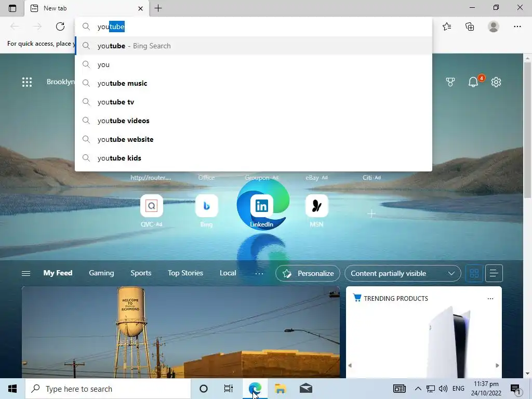Switch feed to grid view layout

click(x=474, y=273)
